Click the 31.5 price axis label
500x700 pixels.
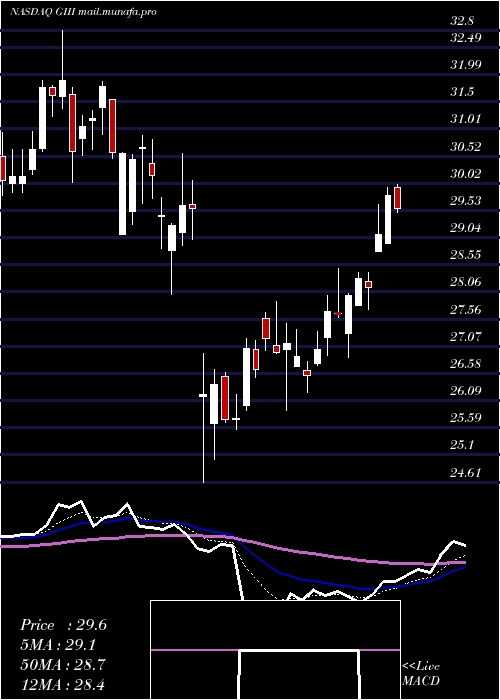pyautogui.click(x=462, y=92)
